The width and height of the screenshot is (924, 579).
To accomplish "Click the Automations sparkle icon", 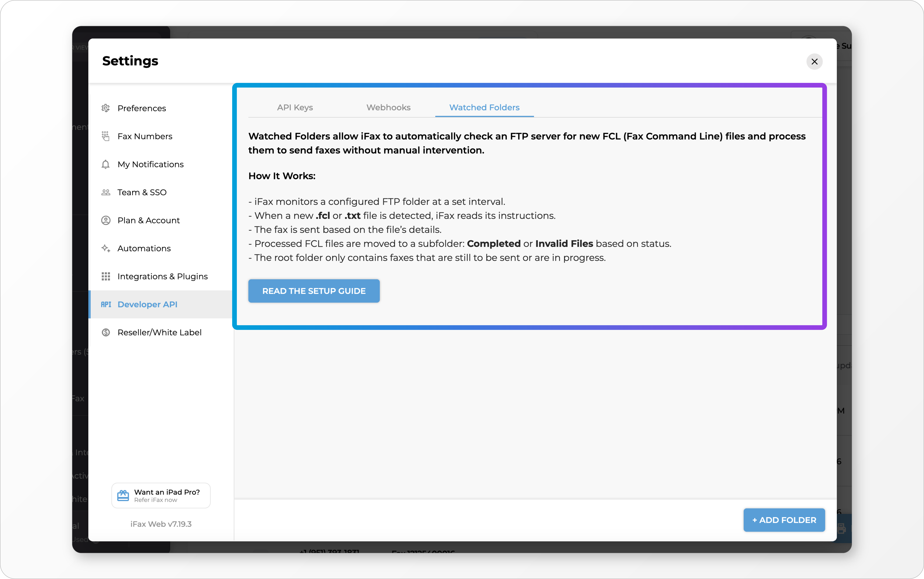I will click(x=106, y=248).
